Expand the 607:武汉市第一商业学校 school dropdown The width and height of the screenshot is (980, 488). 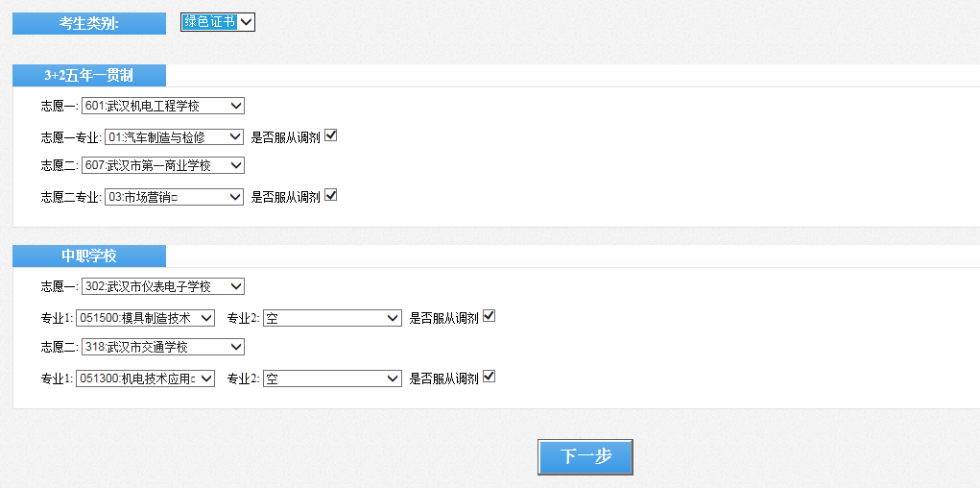pyautogui.click(x=163, y=165)
